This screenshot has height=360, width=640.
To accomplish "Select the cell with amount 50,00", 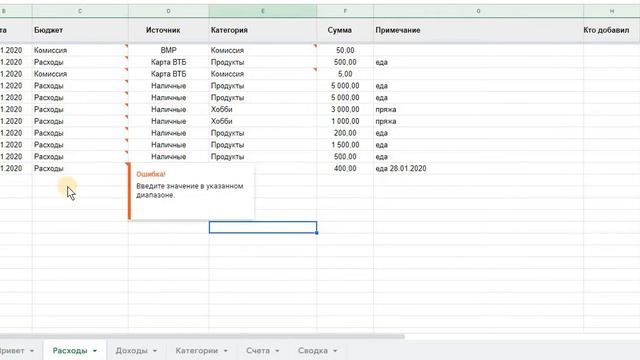I will click(345, 50).
